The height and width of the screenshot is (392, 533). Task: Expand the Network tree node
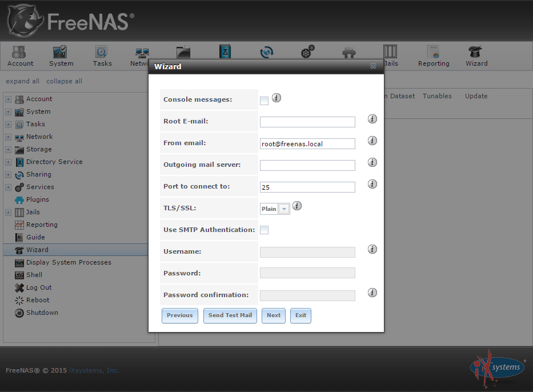(9, 137)
